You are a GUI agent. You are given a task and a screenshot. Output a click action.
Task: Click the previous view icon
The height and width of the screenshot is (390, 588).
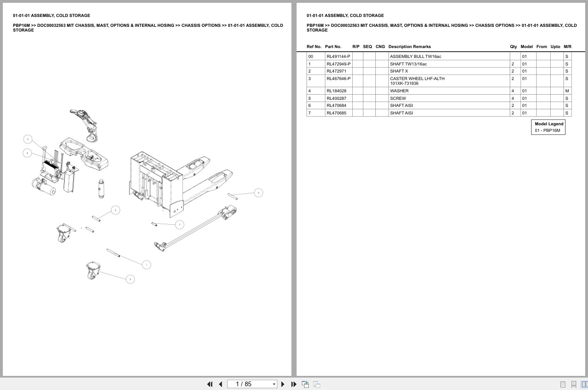[x=306, y=384]
